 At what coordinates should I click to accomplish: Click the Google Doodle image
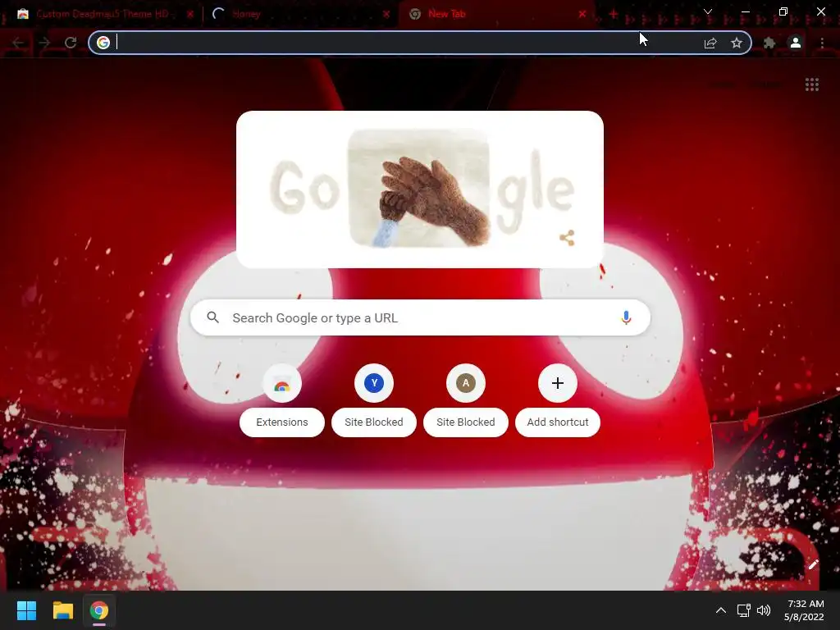click(419, 189)
